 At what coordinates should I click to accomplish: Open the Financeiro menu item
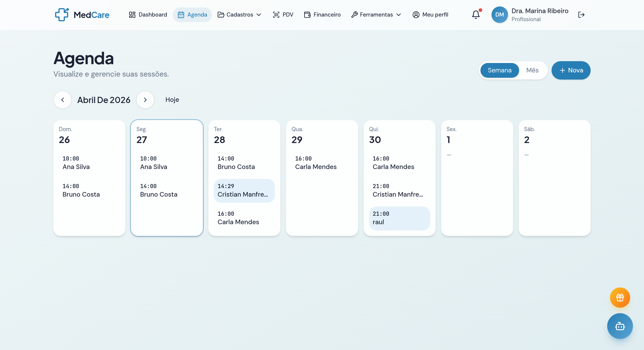[x=322, y=14]
